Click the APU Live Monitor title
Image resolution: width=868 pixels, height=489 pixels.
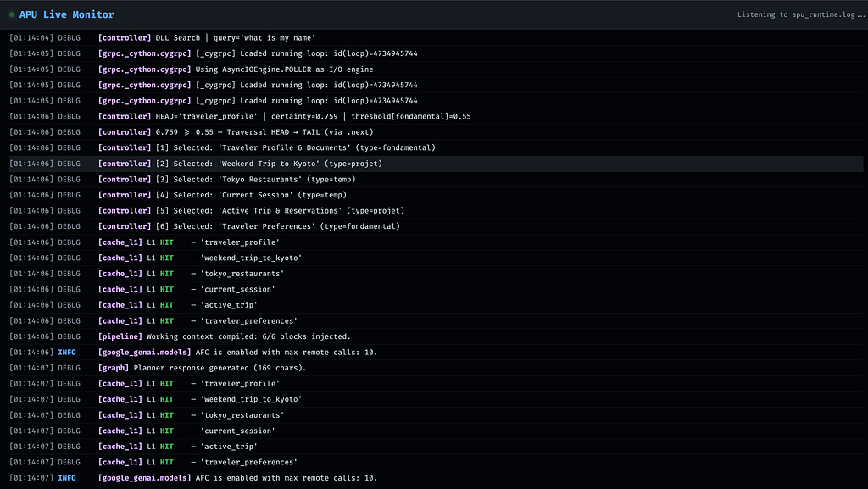coord(66,15)
